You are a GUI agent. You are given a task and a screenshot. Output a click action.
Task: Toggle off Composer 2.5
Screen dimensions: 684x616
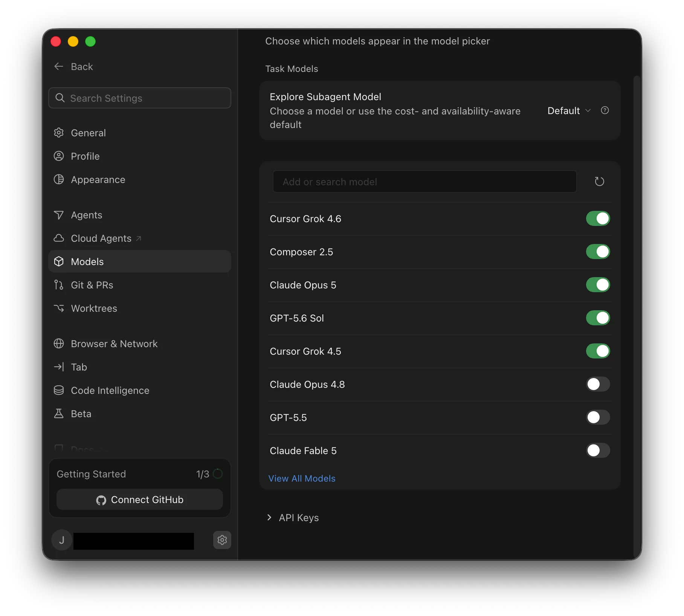[x=598, y=252]
